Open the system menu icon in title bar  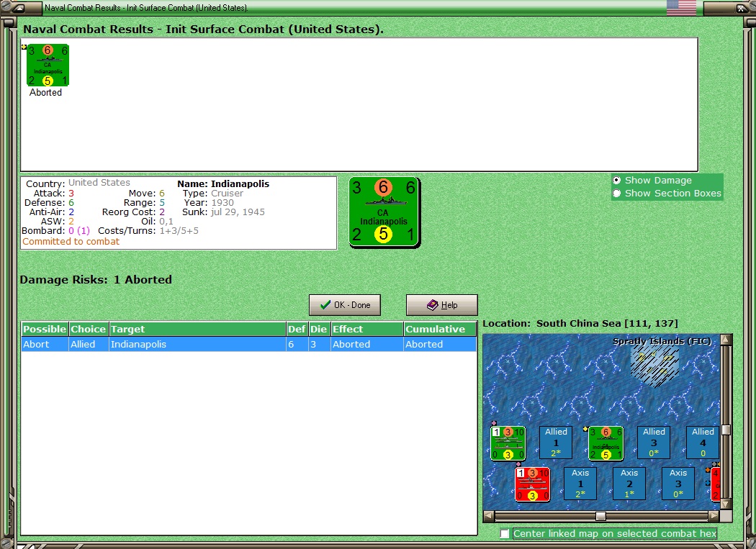coord(18,8)
